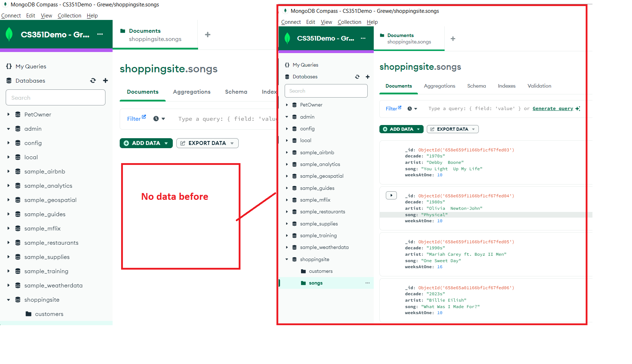Click MongoDB leaf logo in left window
This screenshot has height=364, width=632.
click(x=10, y=35)
